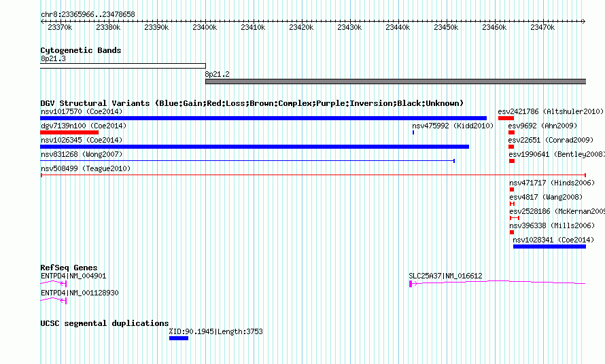Screen dimensions: 605x364
Task: Open the esv2421786 (Altshuler2010) label
Action: pos(551,111)
